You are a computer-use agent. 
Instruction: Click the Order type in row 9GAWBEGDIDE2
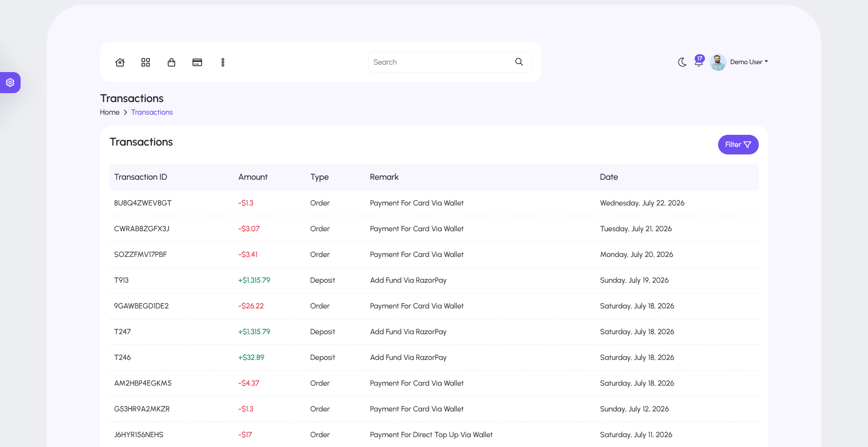click(320, 306)
